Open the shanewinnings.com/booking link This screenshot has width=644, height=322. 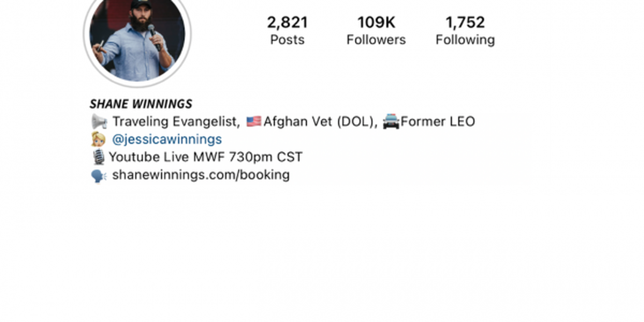point(201,175)
